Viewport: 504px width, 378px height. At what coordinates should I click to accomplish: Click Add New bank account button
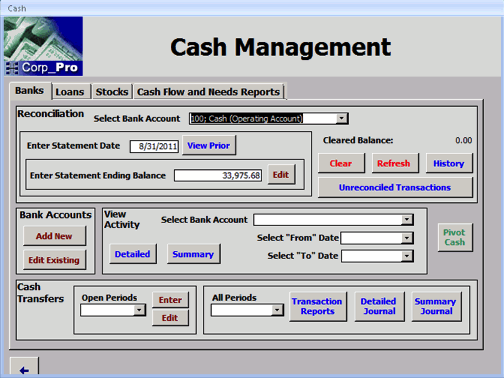[x=54, y=236]
